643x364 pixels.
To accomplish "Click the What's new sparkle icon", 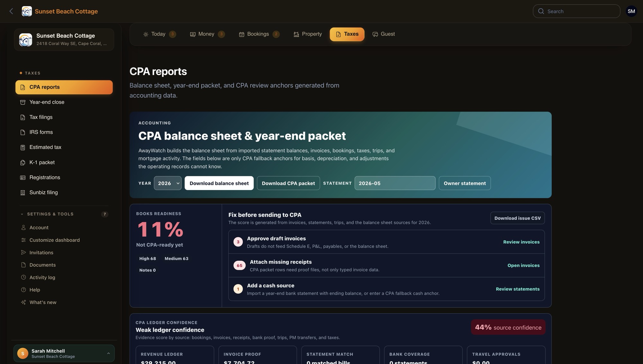I will (23, 302).
